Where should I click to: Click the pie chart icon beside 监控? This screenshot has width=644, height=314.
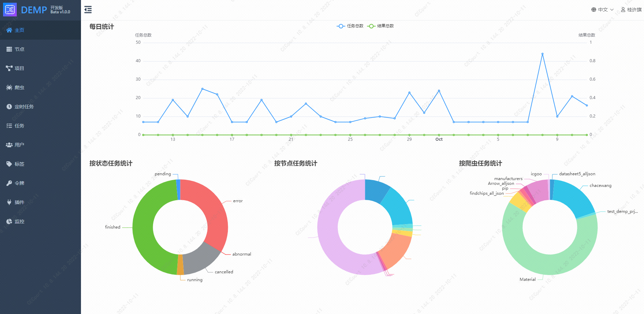click(x=9, y=221)
